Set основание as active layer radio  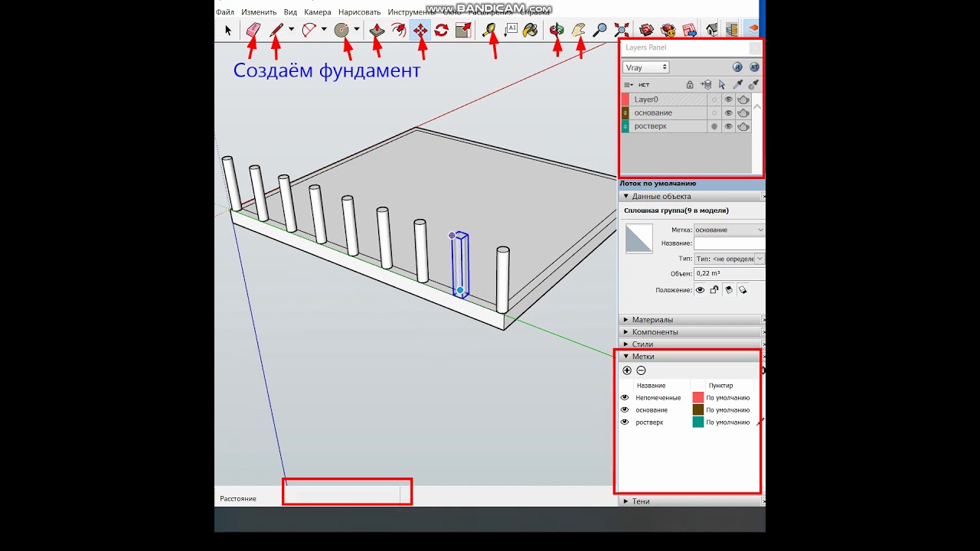pos(714,113)
